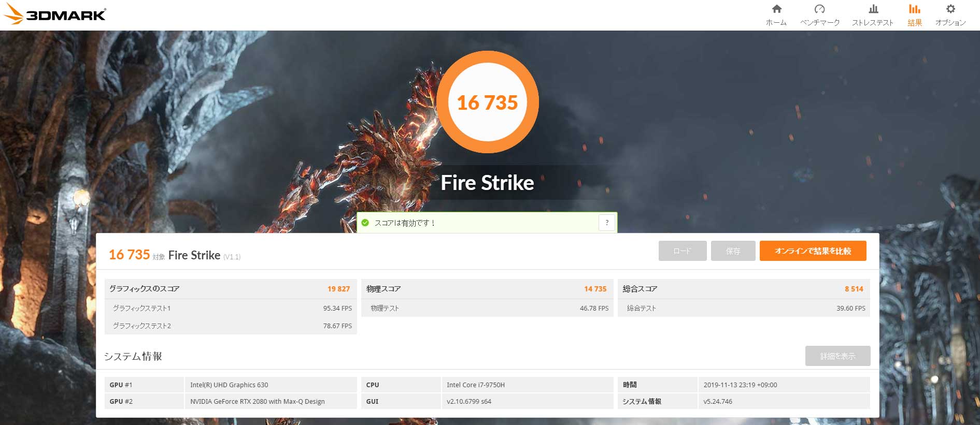Click the 保存 save button

[x=733, y=251]
